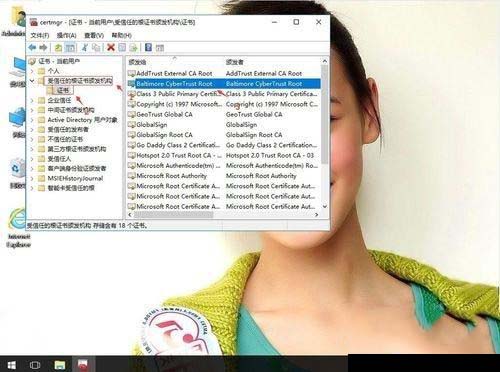Go up one level with toolbar folder icon
Image resolution: width=500 pixels, height=372 pixels.
pos(58,48)
